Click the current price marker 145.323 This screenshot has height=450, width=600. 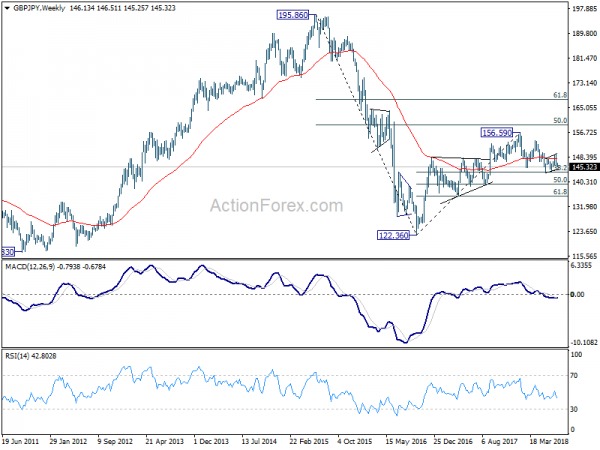584,167
